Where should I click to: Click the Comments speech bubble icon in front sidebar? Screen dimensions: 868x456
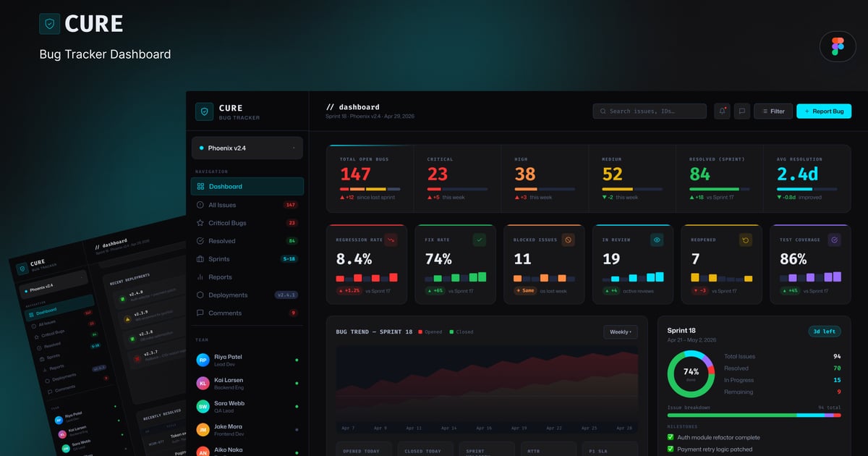click(x=200, y=313)
